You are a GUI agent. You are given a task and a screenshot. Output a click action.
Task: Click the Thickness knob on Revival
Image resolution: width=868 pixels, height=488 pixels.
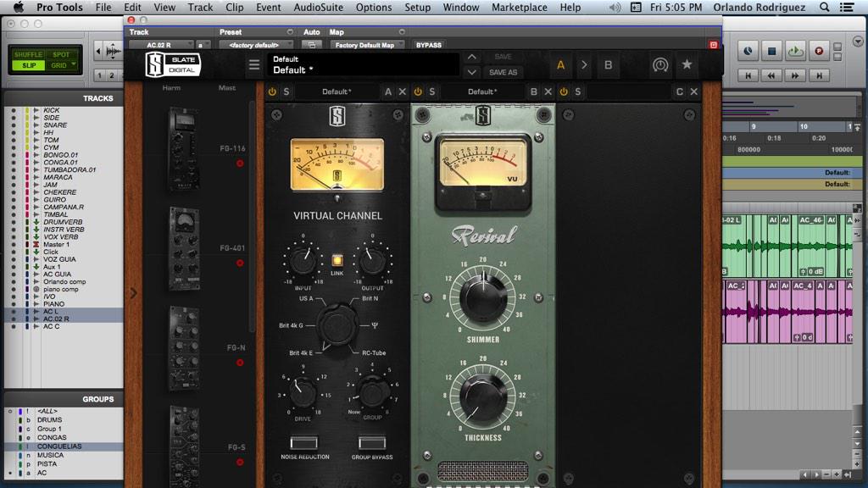[483, 396]
